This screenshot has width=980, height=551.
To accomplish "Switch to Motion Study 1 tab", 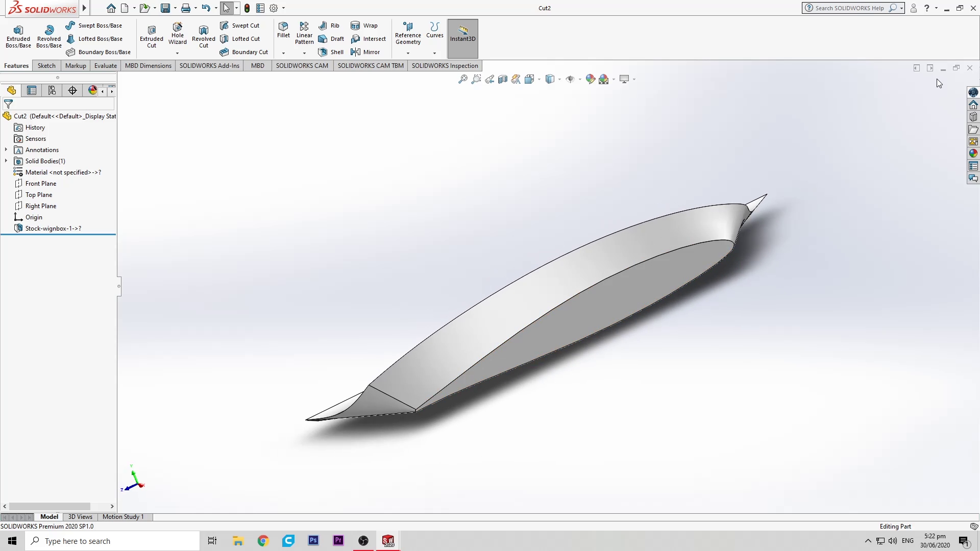I will tap(123, 517).
